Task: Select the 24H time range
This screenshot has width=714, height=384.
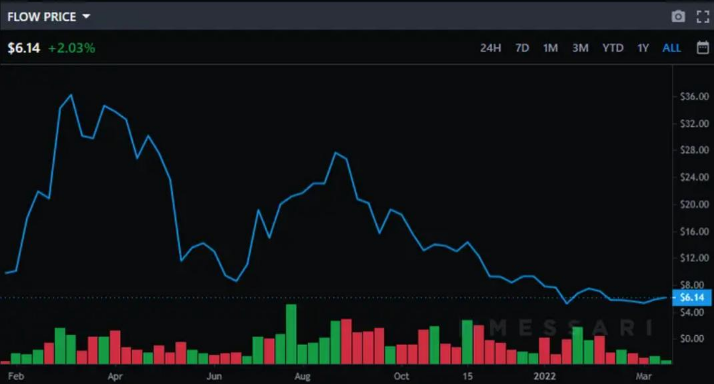Action: 490,48
